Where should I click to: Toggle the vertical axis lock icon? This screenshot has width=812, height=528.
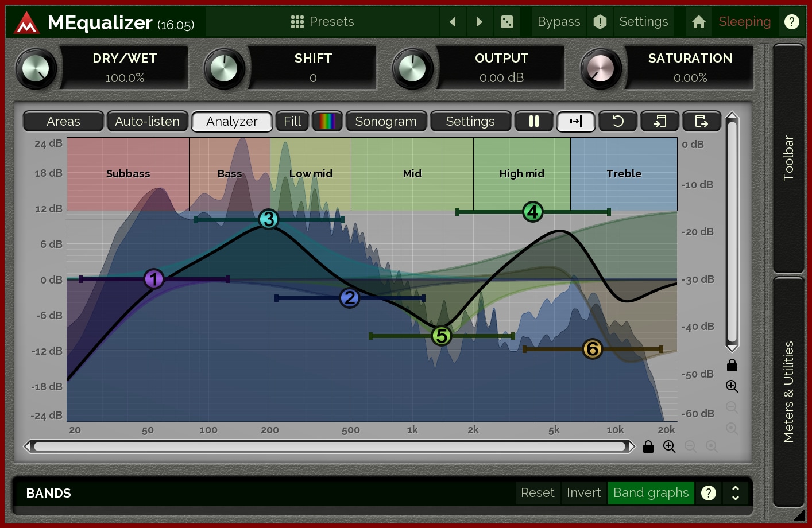tap(732, 365)
